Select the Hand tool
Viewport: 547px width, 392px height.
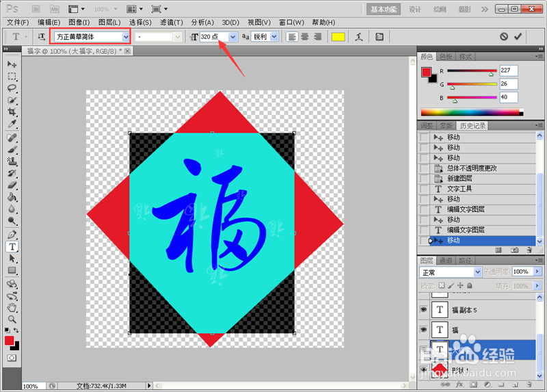(x=12, y=308)
